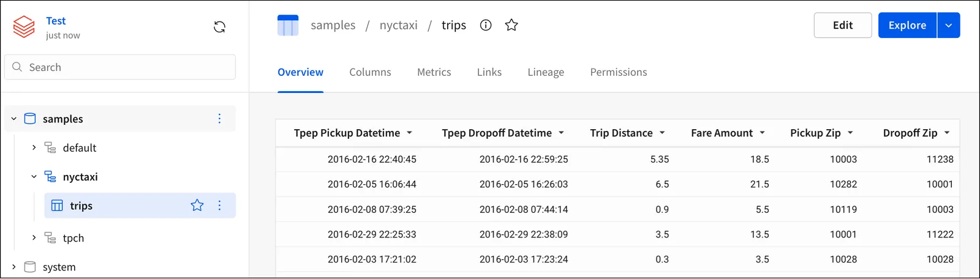Click the samples catalog database icon

pyautogui.click(x=29, y=119)
